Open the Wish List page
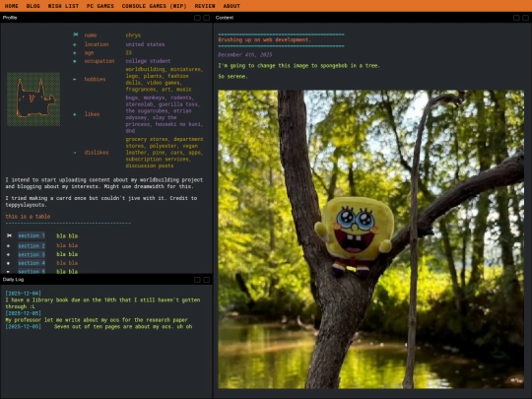 pyautogui.click(x=63, y=6)
